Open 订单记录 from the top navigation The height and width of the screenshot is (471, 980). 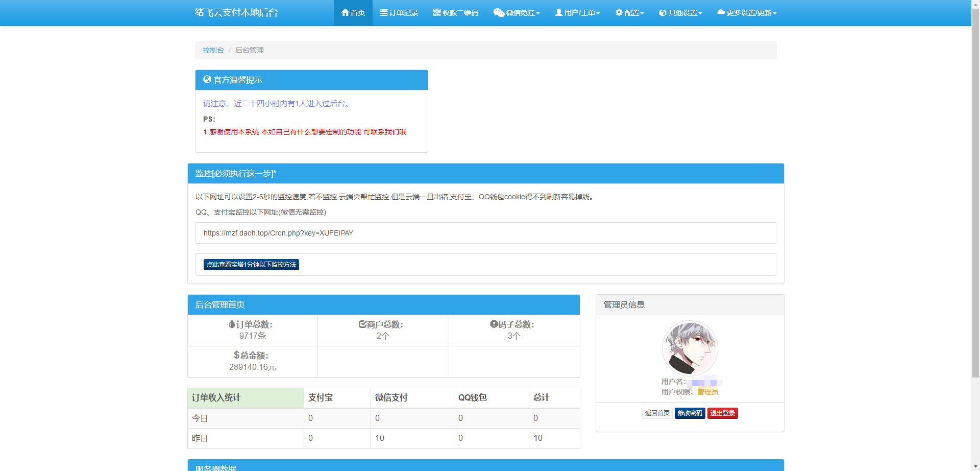point(399,13)
